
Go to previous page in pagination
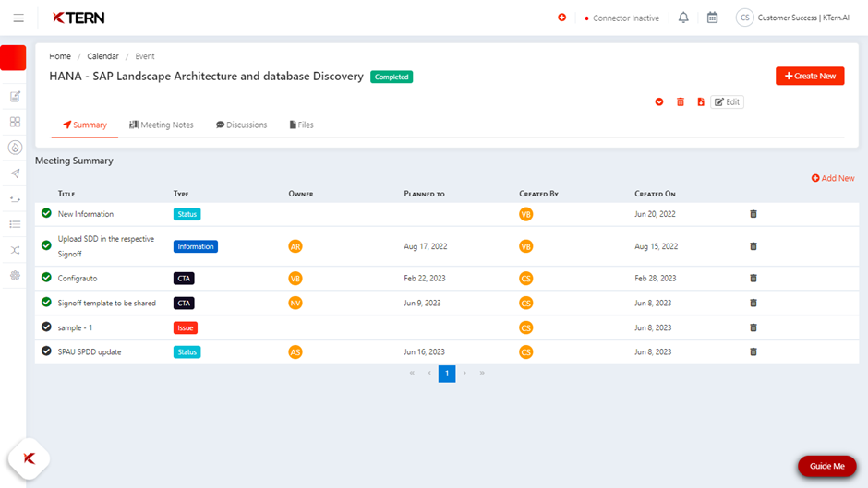429,373
